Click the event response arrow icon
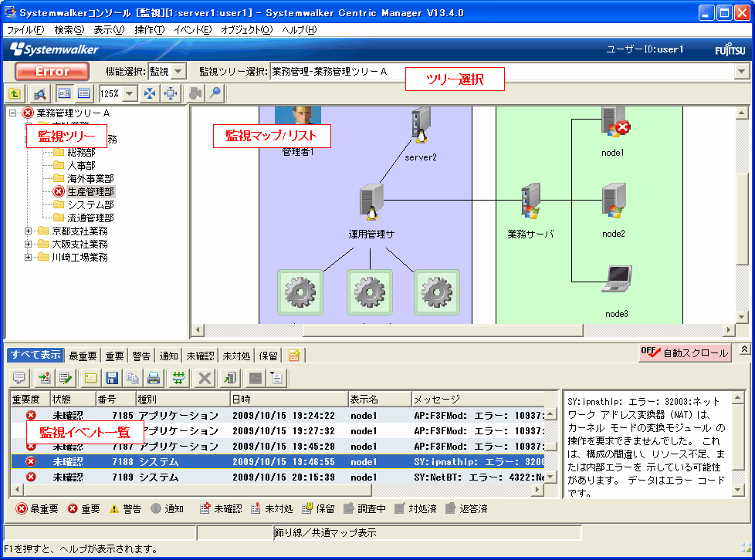 (x=45, y=378)
